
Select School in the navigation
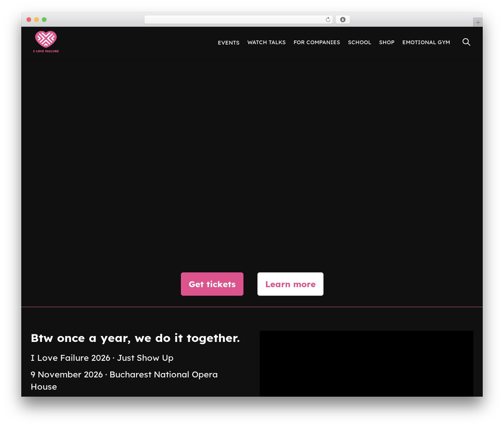coord(359,42)
